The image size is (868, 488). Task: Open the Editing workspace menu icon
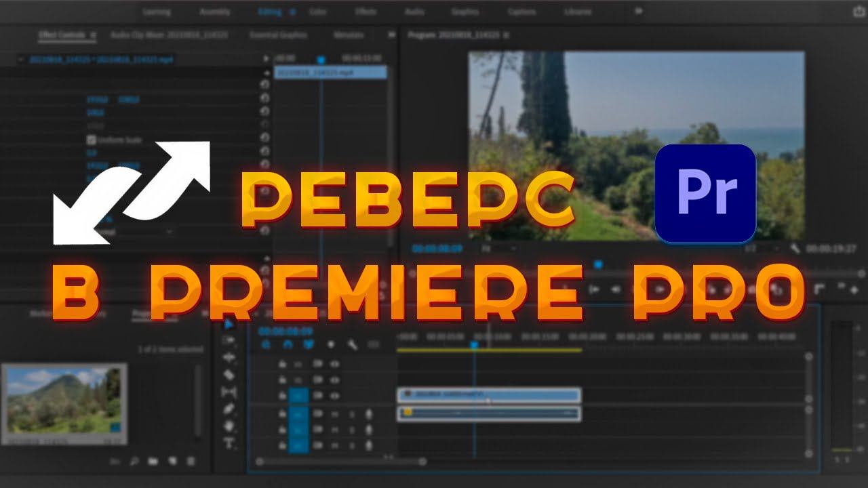click(293, 12)
